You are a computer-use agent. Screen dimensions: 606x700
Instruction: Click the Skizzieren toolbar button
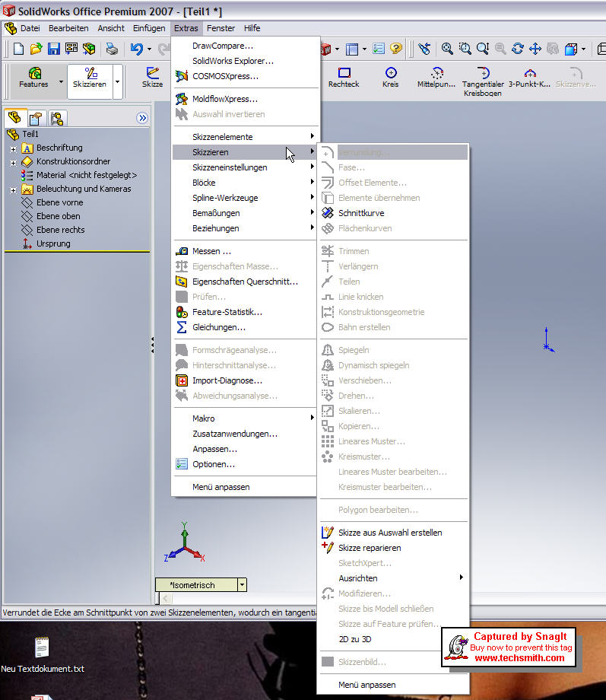[x=90, y=78]
